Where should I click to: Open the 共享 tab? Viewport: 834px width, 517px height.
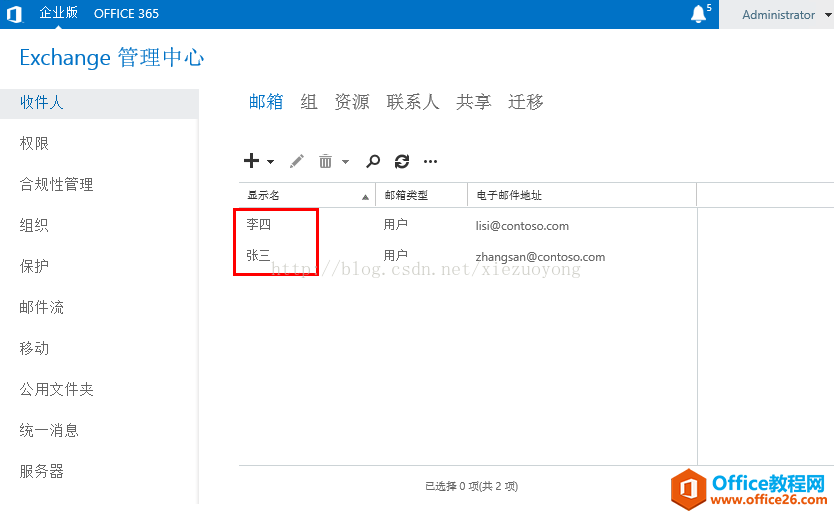point(473,102)
